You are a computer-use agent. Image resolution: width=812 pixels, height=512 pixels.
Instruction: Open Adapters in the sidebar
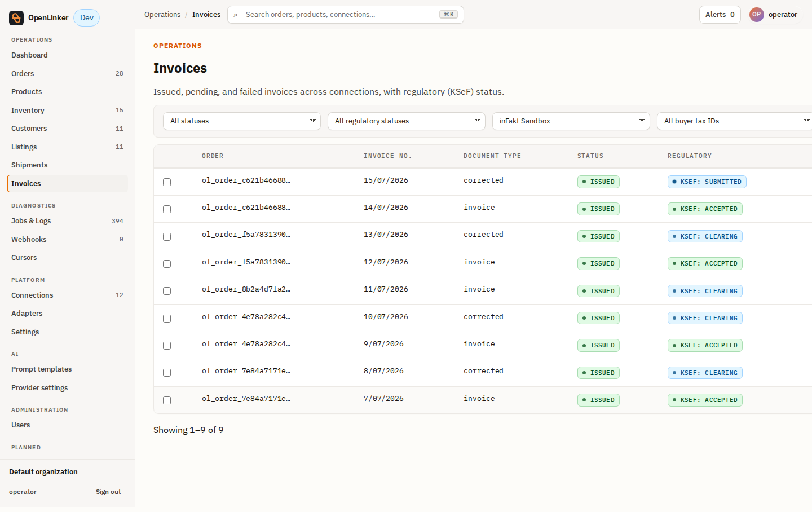click(67, 314)
